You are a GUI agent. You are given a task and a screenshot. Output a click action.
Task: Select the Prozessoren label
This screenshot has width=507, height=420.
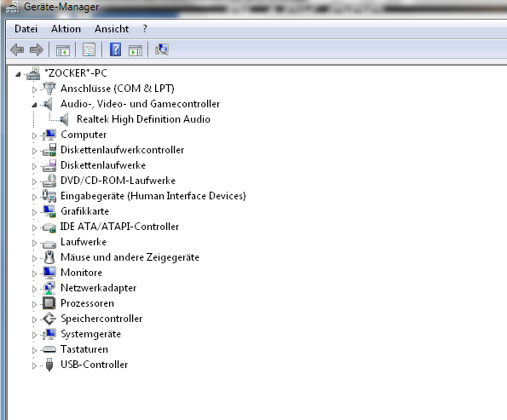coord(87,303)
